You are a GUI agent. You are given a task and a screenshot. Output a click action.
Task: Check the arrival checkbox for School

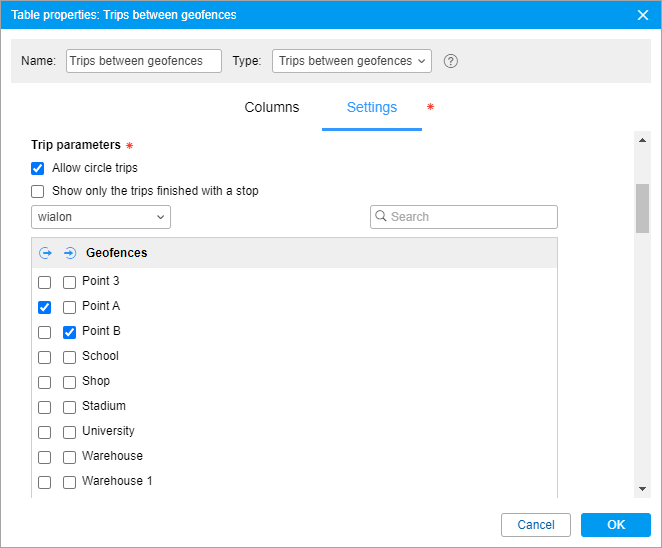(x=69, y=357)
